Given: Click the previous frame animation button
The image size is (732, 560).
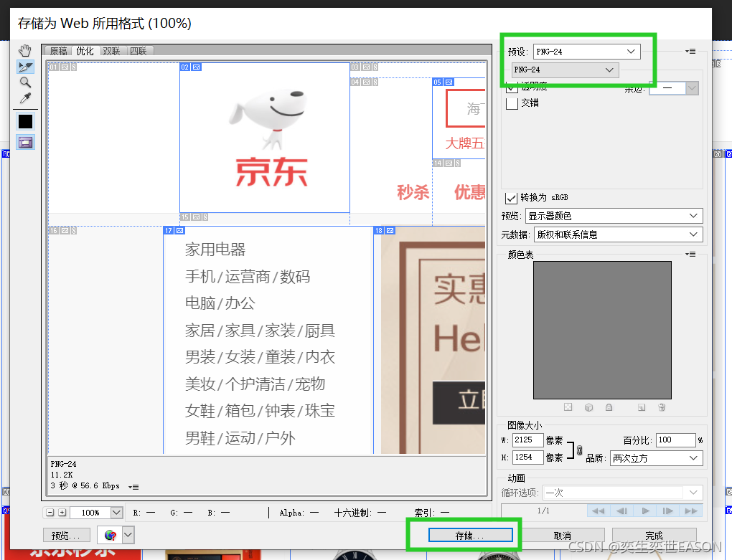Looking at the screenshot, I should [621, 511].
